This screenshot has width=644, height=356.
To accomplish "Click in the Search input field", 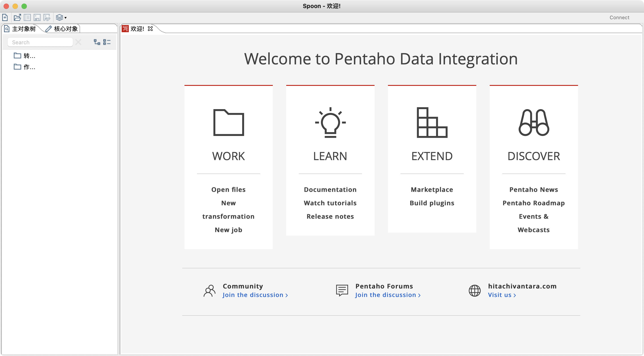I will coord(40,42).
